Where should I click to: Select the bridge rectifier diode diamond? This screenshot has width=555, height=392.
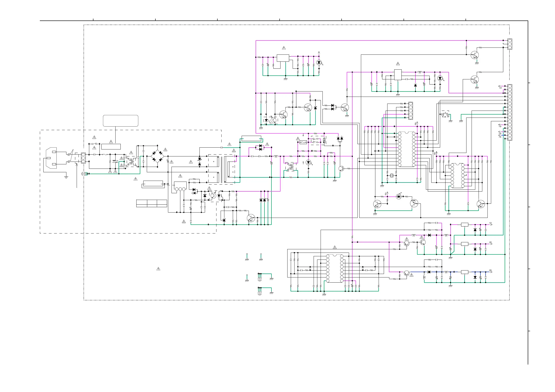[157, 156]
